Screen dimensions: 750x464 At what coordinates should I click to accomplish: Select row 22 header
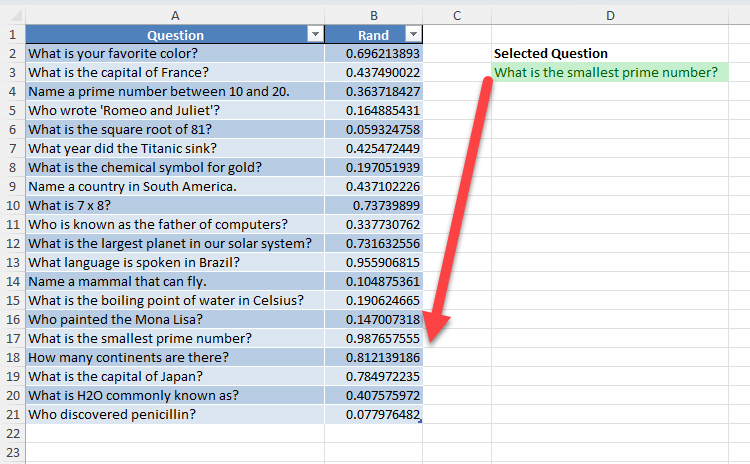point(13,433)
